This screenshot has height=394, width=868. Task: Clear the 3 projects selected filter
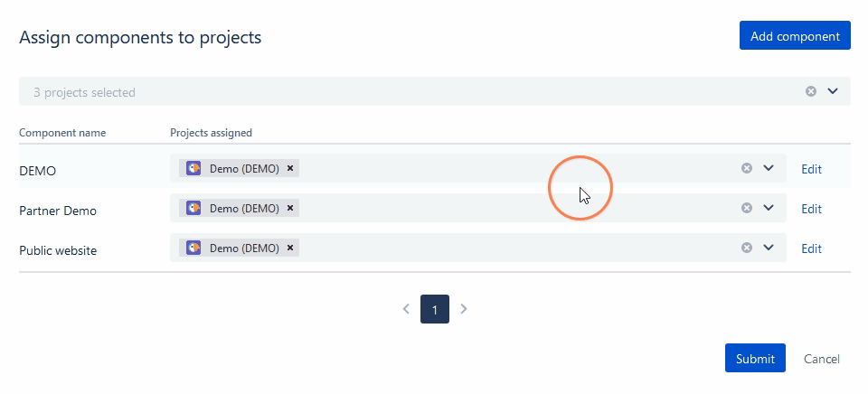coord(811,91)
